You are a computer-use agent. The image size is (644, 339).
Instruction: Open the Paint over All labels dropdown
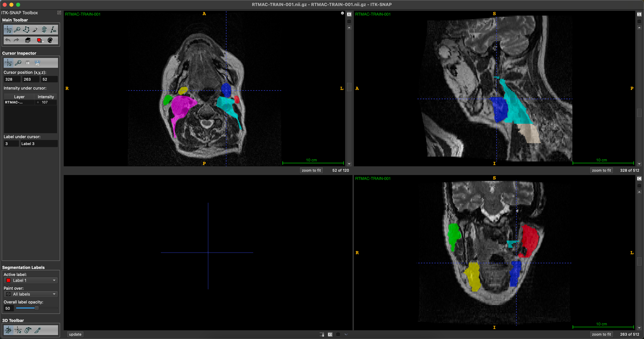pyautogui.click(x=31, y=294)
